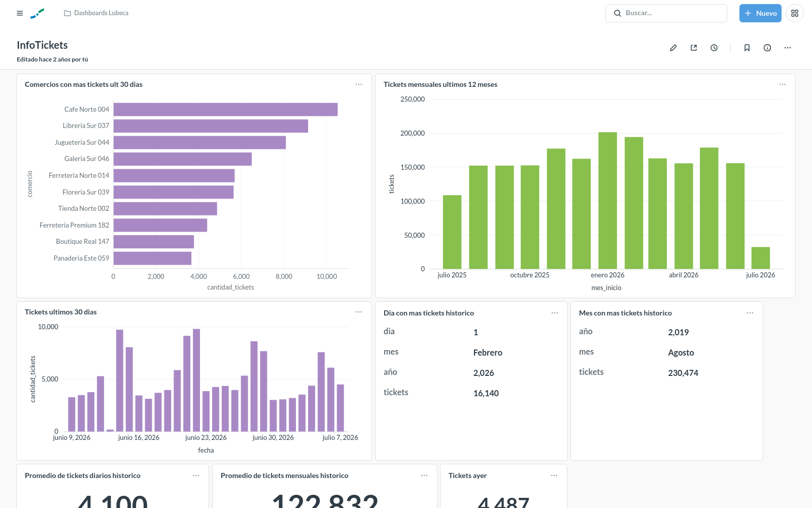Image resolution: width=812 pixels, height=508 pixels.
Task: Click the Nuevo button
Action: point(760,13)
